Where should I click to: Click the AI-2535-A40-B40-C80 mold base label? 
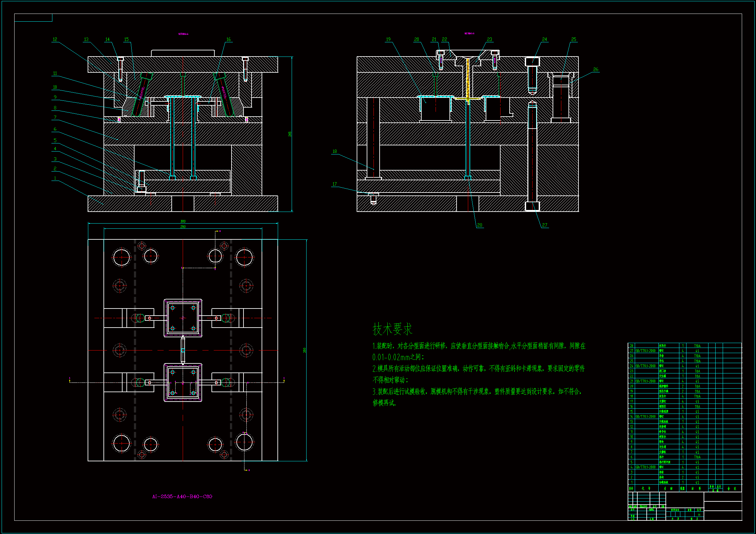(182, 497)
